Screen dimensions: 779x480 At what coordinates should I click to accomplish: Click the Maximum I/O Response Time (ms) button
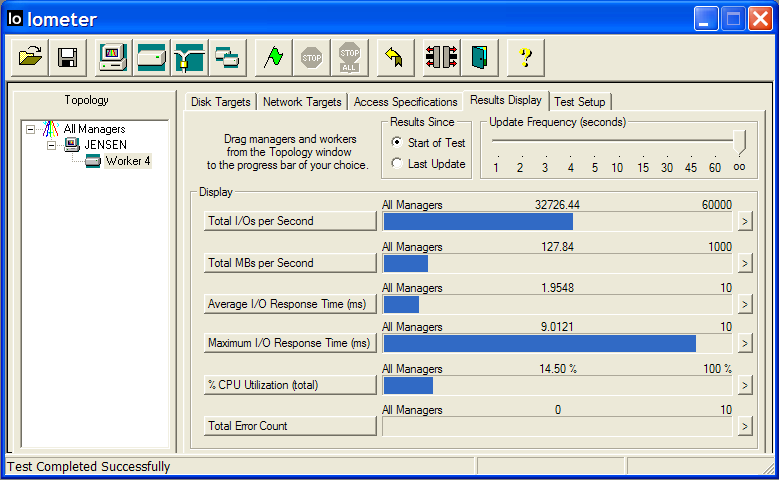point(290,343)
